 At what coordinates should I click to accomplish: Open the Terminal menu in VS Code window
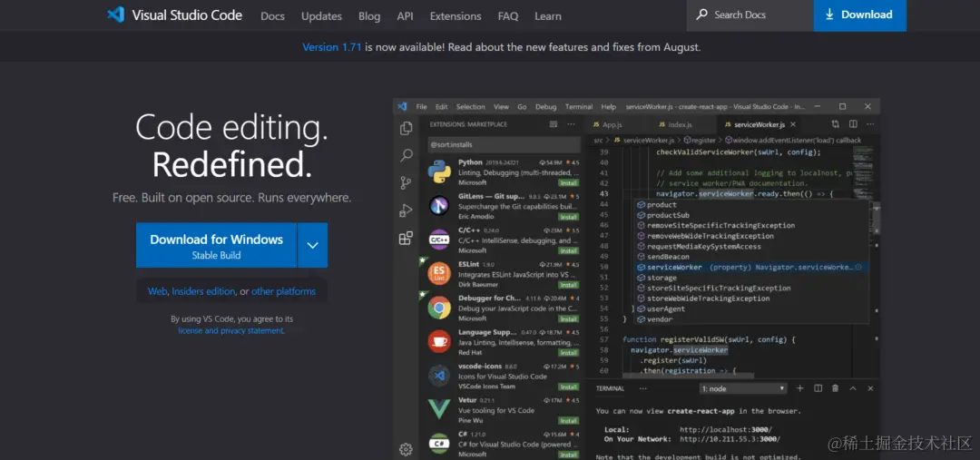tap(579, 107)
